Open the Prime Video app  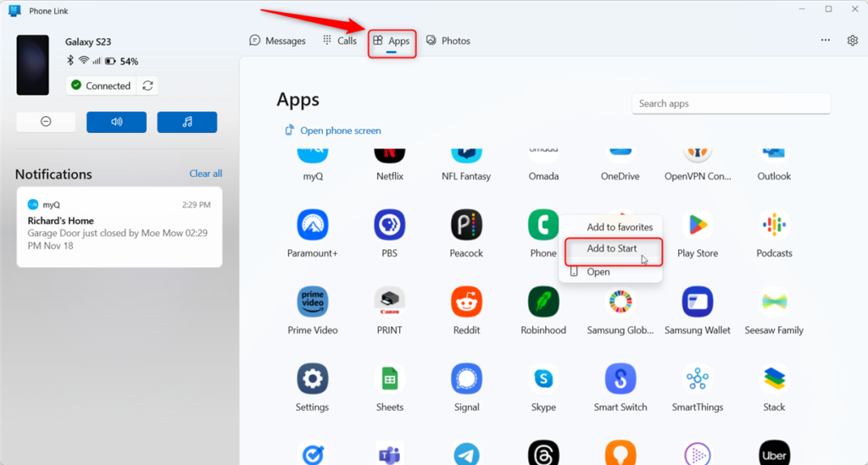(312, 302)
